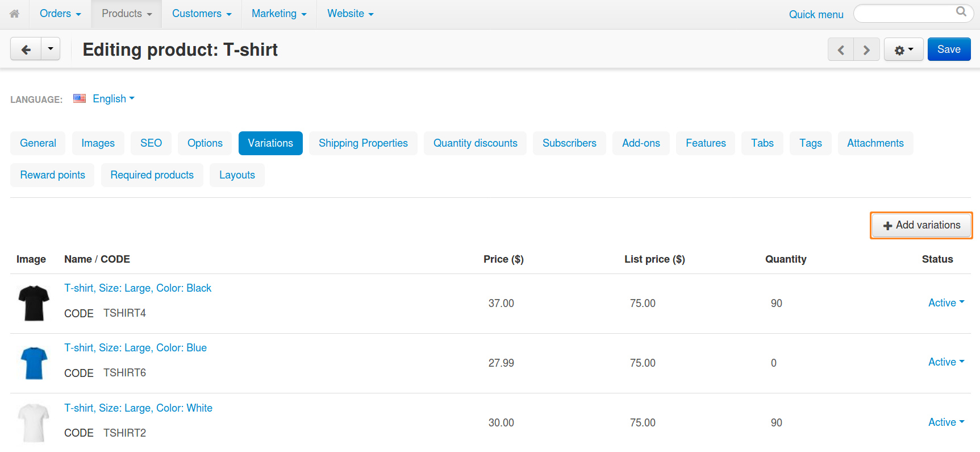Open the Attachments tab
Viewport: 980px width, 452px height.
(x=875, y=143)
